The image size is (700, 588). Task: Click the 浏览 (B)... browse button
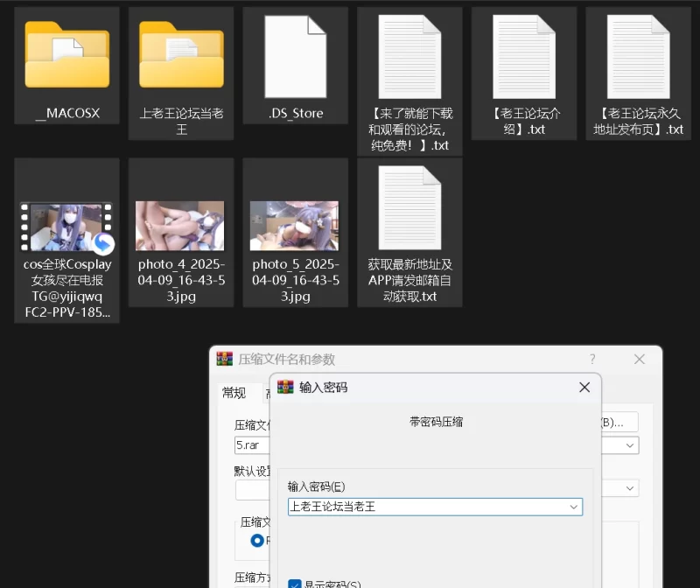pyautogui.click(x=619, y=422)
